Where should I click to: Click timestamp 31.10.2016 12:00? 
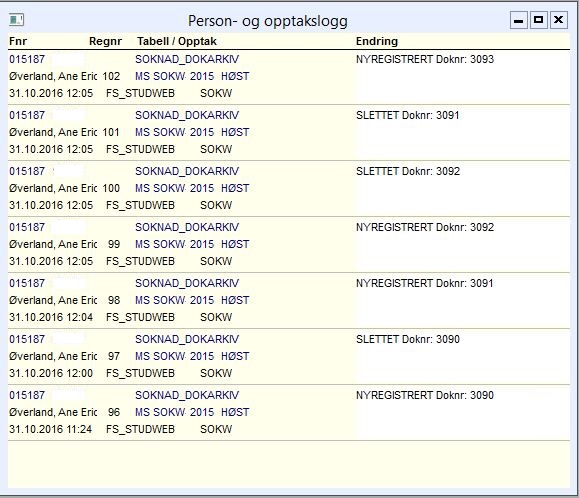pyautogui.click(x=51, y=373)
